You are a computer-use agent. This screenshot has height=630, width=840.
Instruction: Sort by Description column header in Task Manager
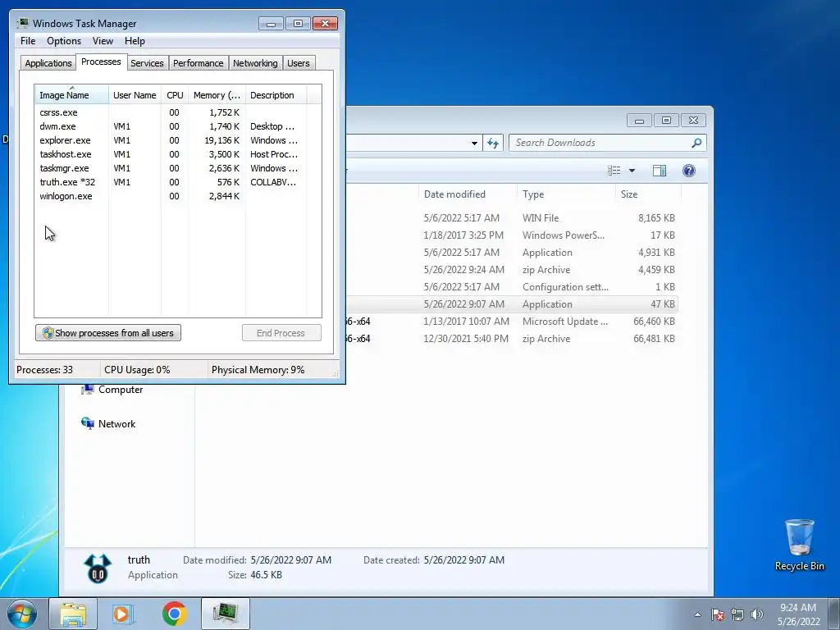click(276, 95)
